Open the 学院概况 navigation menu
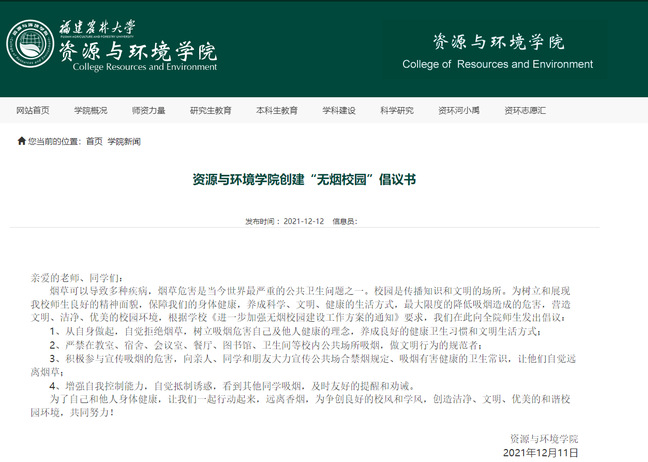The width and height of the screenshot is (648, 462). 91,110
